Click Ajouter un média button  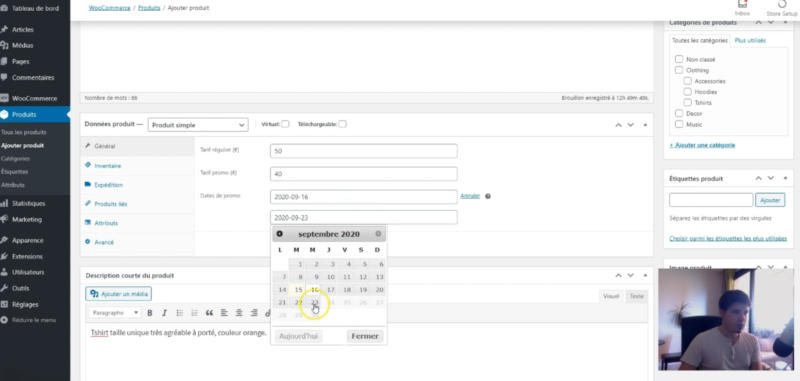coord(119,294)
